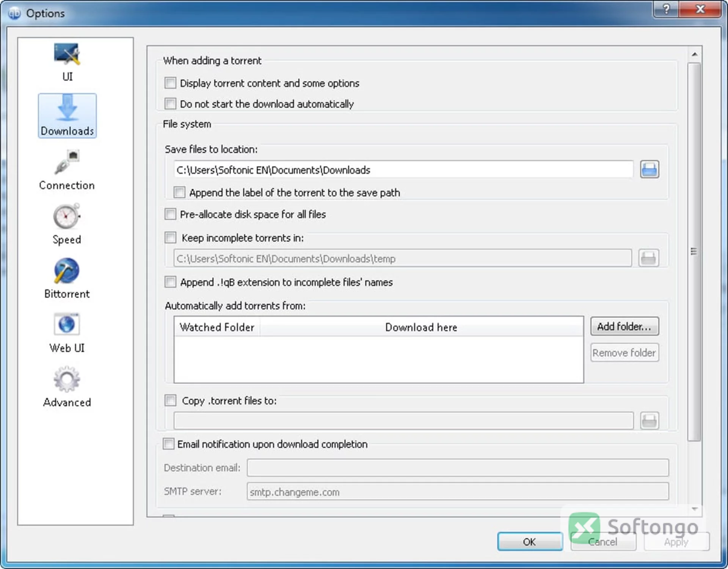The image size is (728, 569).
Task: Enable Email notification upon download completion
Action: [168, 444]
